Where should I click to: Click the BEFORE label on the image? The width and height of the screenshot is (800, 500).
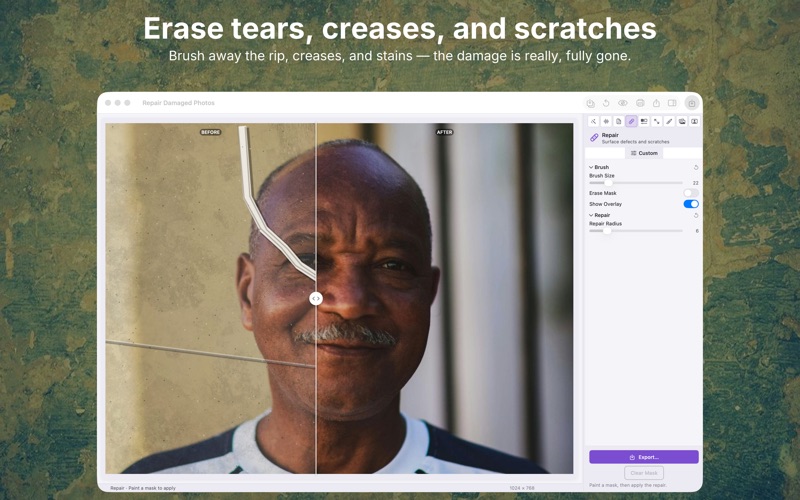pyautogui.click(x=210, y=132)
